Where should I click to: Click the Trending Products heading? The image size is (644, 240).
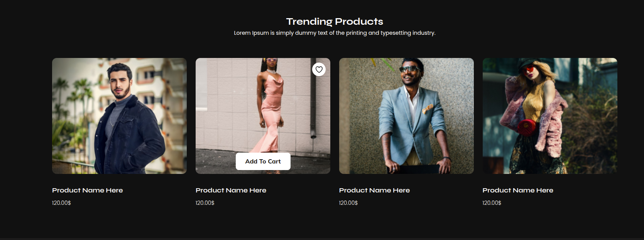[x=335, y=22]
